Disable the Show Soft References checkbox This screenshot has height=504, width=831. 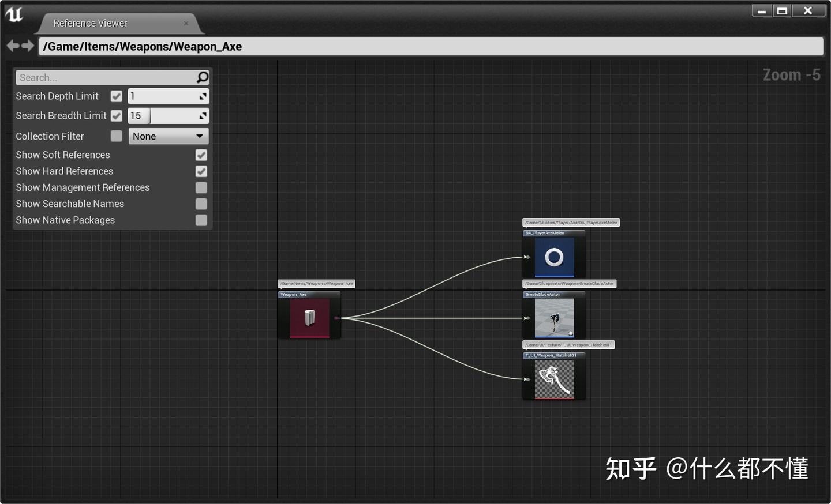click(x=201, y=155)
